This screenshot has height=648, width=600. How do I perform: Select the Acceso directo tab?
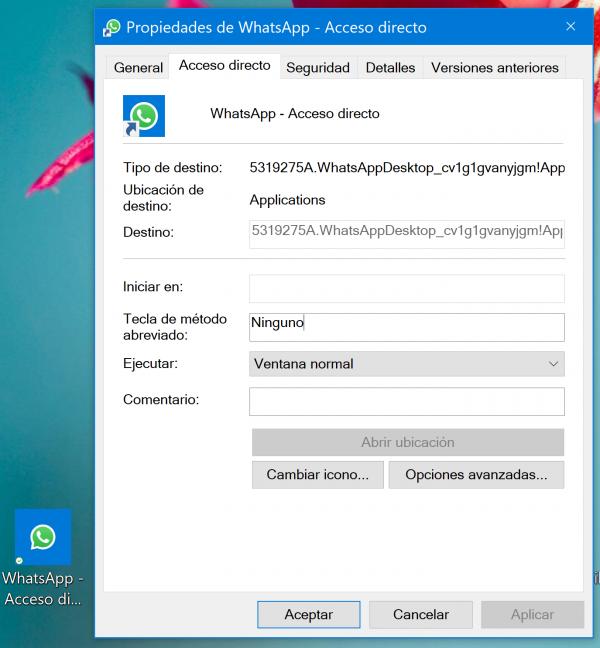click(x=224, y=65)
